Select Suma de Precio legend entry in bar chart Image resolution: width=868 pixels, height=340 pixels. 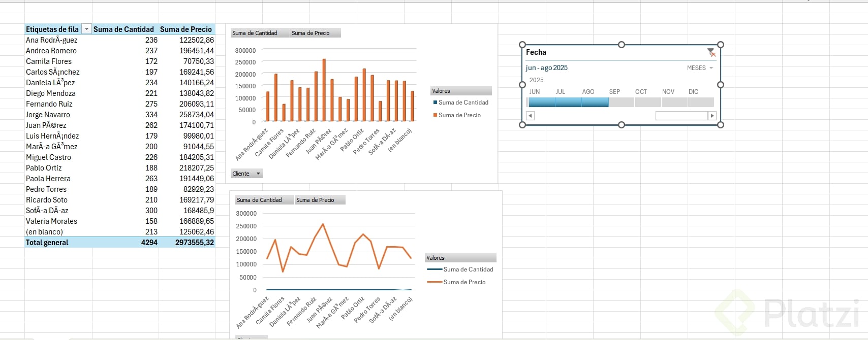point(457,115)
